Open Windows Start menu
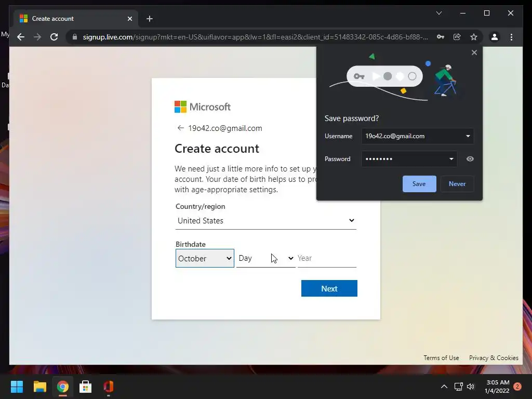Screen dimensions: 532x399 pos(17,387)
